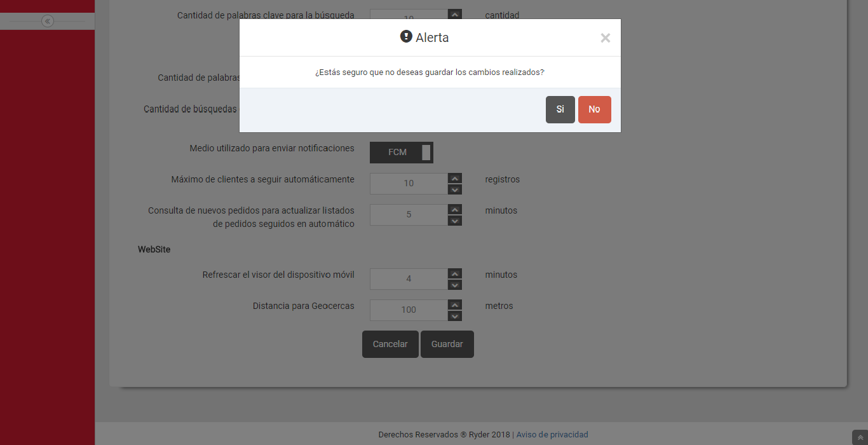This screenshot has height=445, width=868.
Task: Increase máximo de clientes with up arrow
Action: pos(454,178)
